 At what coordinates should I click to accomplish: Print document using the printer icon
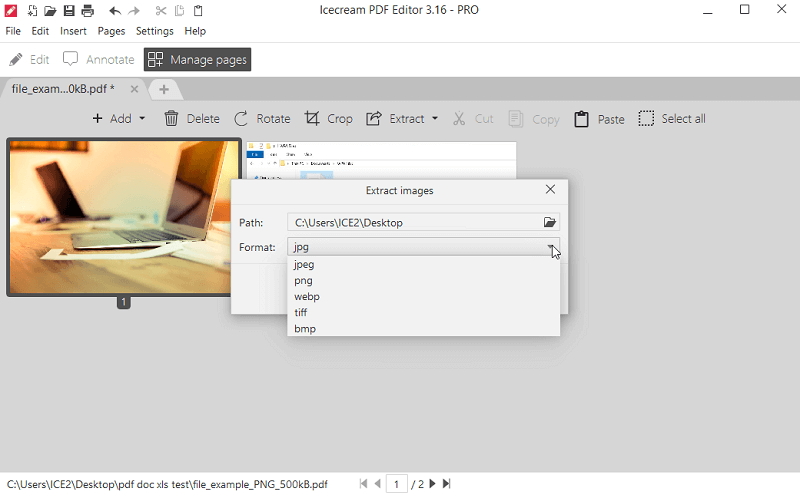88,10
